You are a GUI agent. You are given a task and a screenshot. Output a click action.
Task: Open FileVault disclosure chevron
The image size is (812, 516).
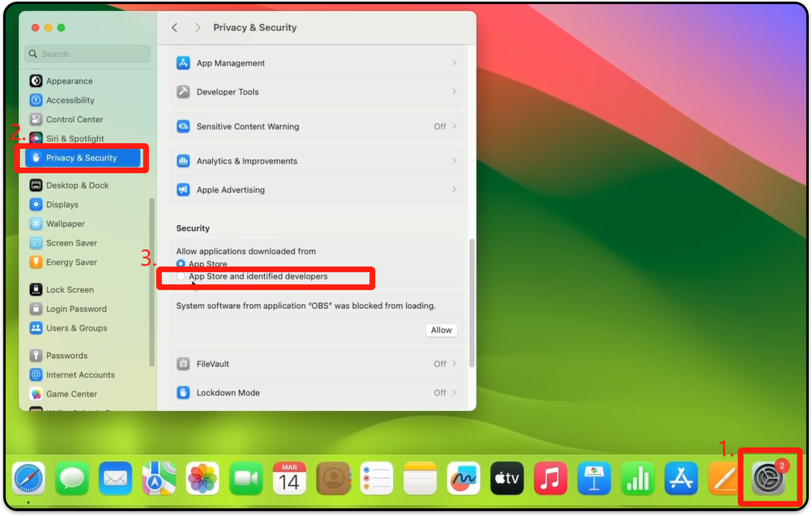[x=454, y=363]
